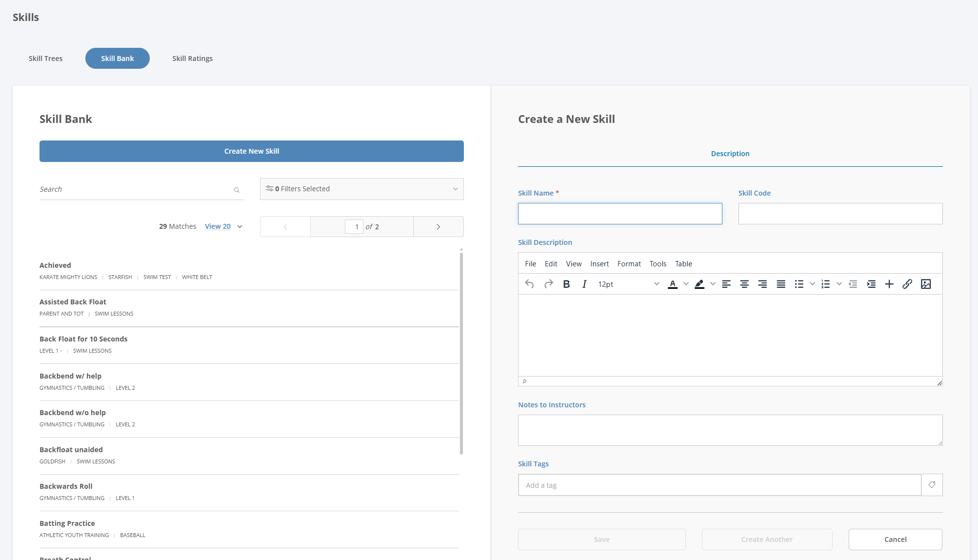Screen dimensions: 978x560
Task: Decrease indent in editor
Action: tap(853, 284)
